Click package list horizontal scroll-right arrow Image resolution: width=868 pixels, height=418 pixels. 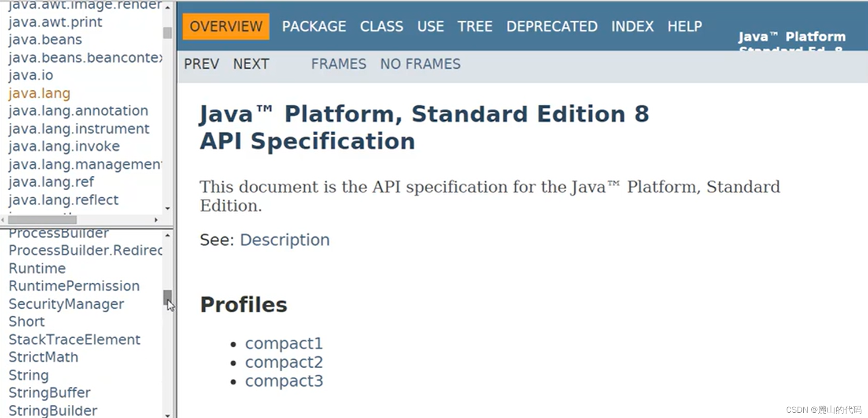(x=156, y=219)
